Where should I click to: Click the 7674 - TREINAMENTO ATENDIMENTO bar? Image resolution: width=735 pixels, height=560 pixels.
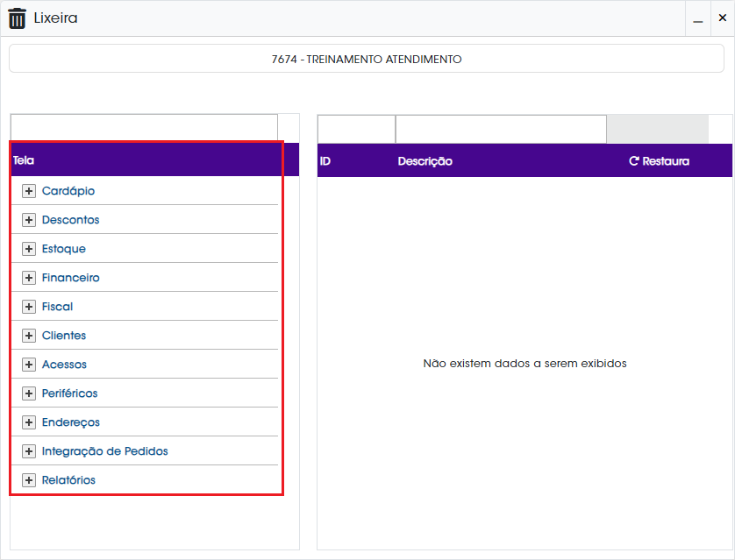pos(367,59)
